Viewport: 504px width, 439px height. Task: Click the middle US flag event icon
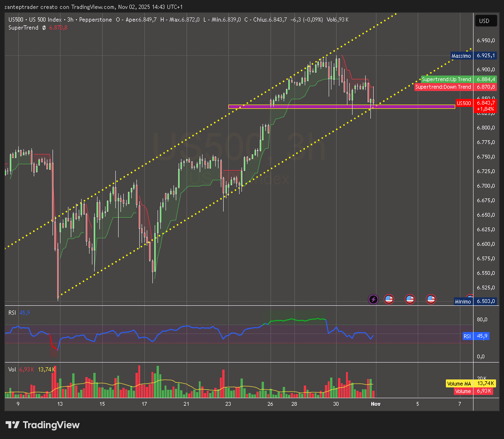click(x=410, y=299)
